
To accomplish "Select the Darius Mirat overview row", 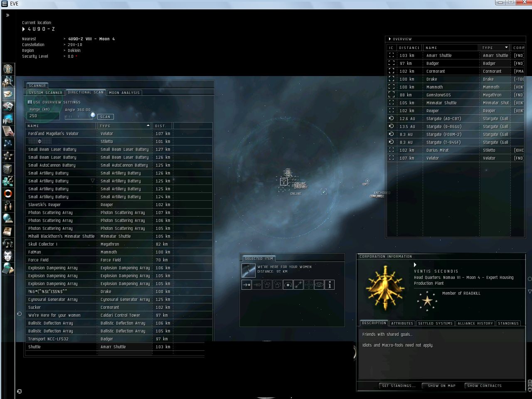I will [456, 150].
